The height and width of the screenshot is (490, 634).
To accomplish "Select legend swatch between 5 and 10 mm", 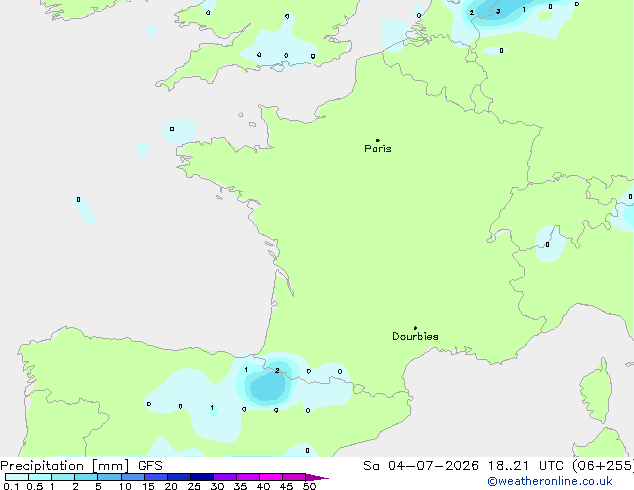I will pyautogui.click(x=109, y=477).
